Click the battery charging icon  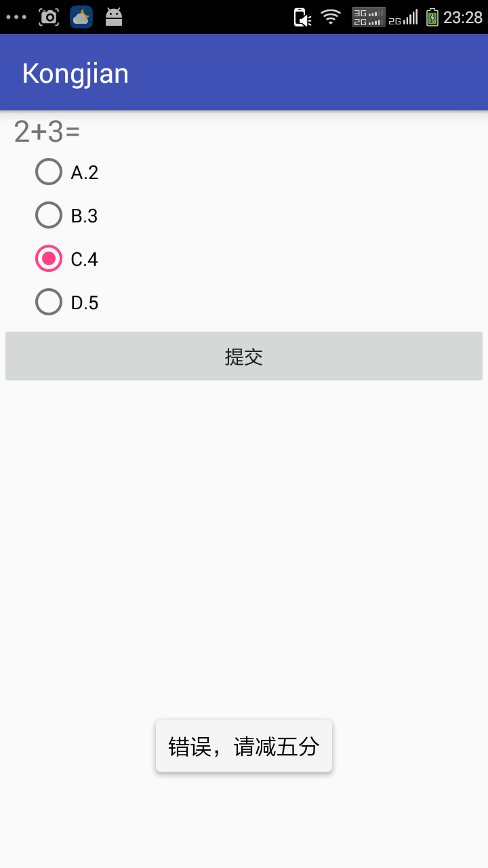click(x=432, y=17)
